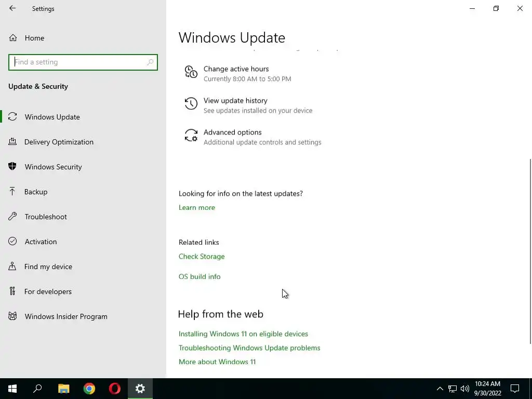Screen dimensions: 532x399
Task: Click the Advanced options gear icon
Action: pyautogui.click(x=191, y=136)
